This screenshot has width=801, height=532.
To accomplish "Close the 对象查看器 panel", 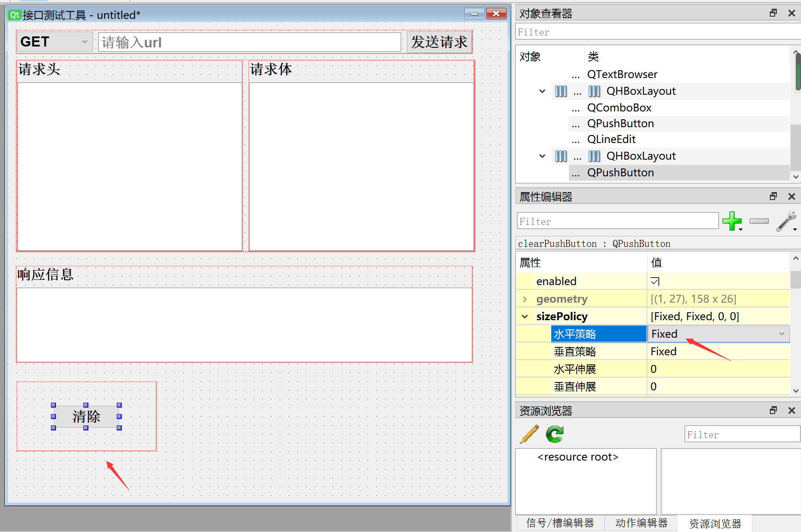I will coord(792,13).
